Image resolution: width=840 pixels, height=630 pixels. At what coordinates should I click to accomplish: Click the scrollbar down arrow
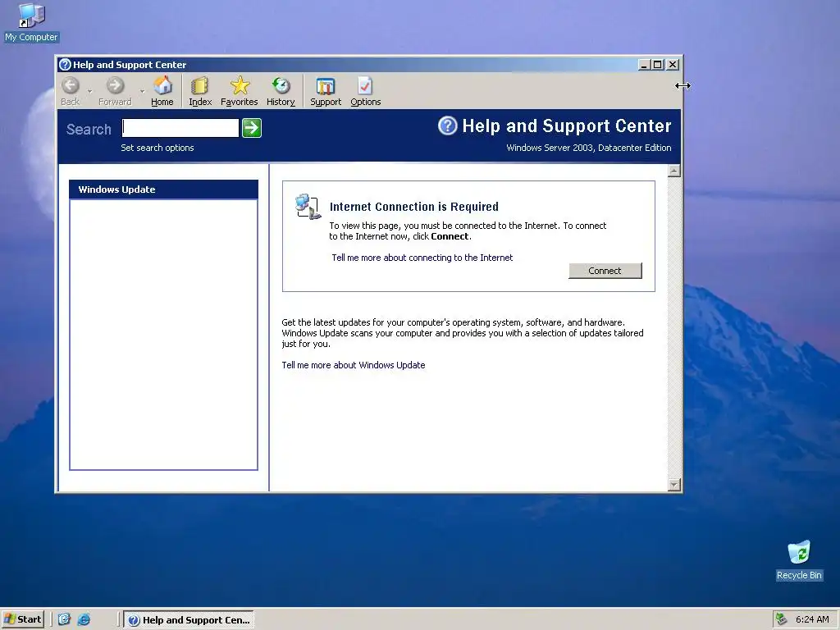tap(674, 485)
